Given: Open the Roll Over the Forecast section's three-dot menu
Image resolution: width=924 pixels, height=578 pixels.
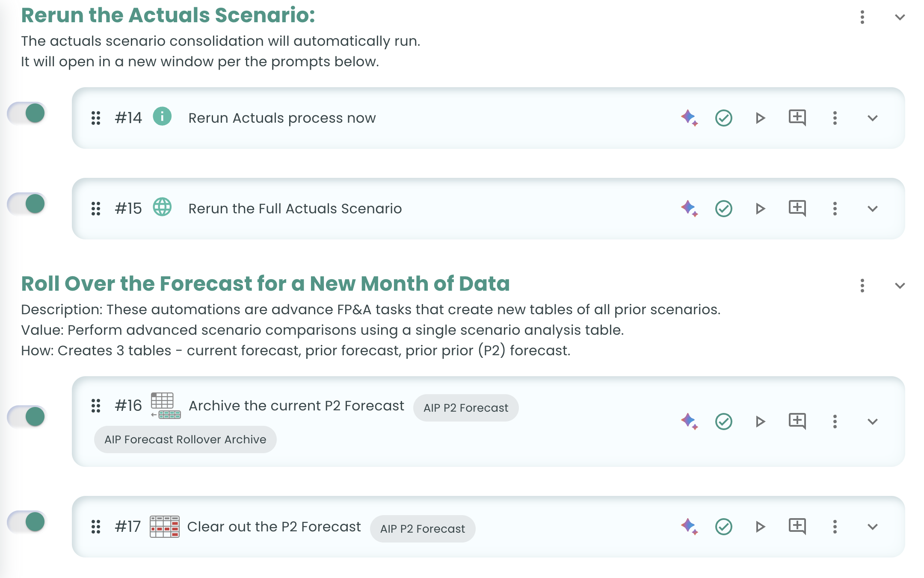Looking at the screenshot, I should (862, 286).
